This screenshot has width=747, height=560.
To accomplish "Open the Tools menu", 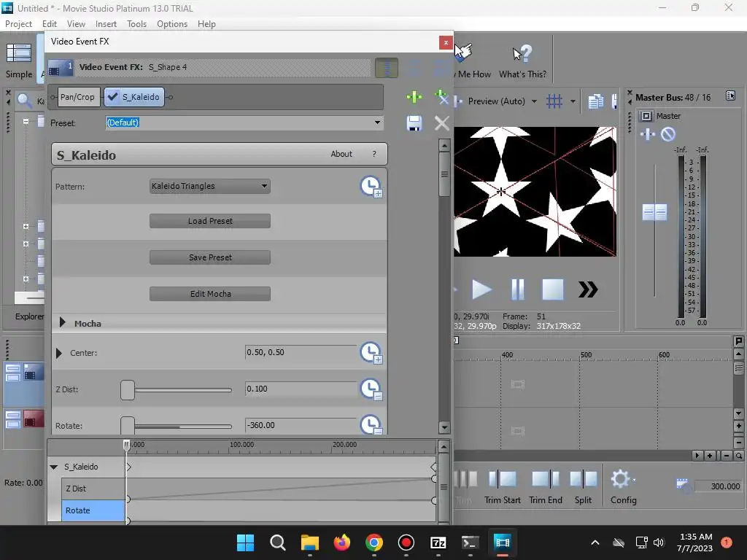I will 136,24.
